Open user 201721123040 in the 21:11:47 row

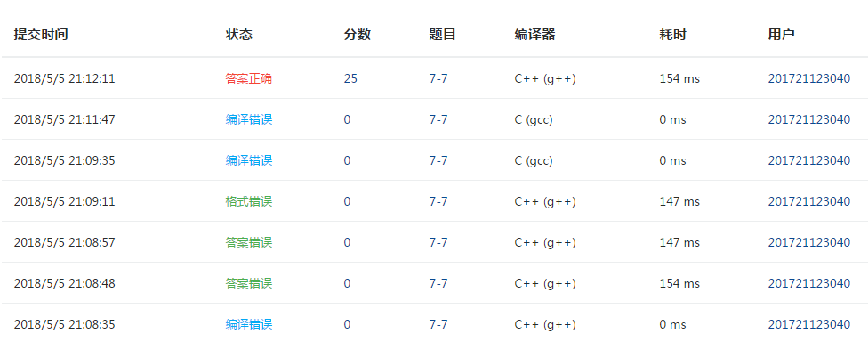point(808,119)
